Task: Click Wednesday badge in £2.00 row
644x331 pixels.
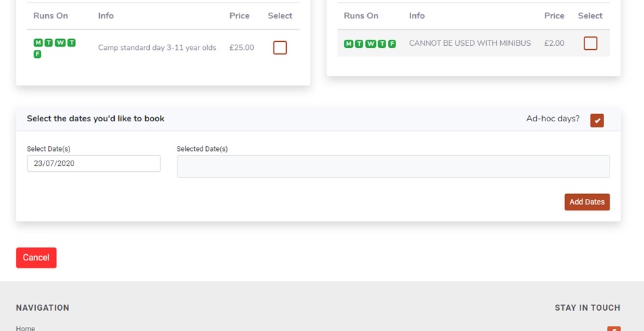Action: [371, 43]
